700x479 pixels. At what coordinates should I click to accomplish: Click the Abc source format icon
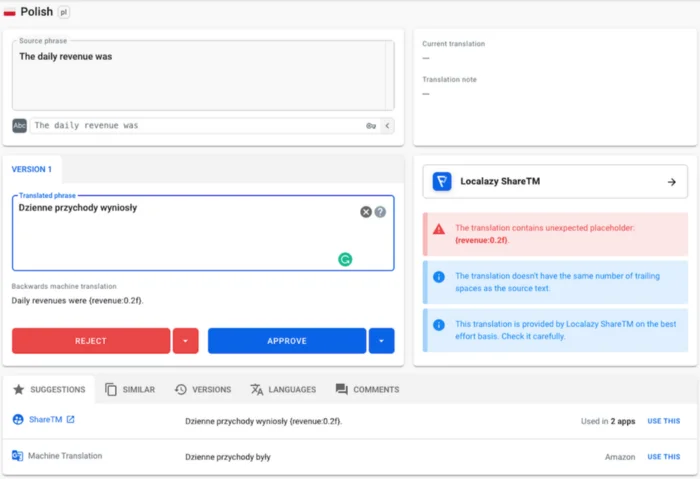click(x=20, y=126)
